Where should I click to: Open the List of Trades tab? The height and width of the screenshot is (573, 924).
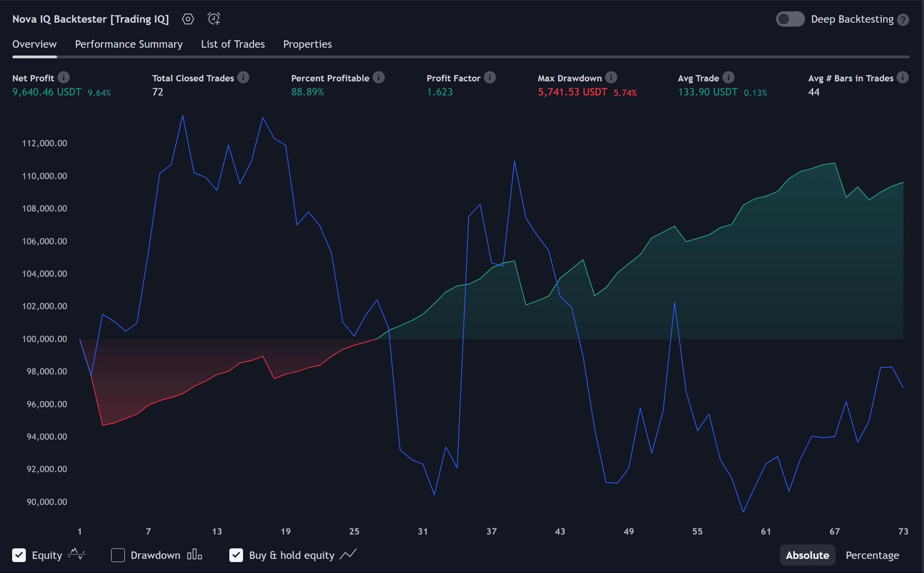233,44
